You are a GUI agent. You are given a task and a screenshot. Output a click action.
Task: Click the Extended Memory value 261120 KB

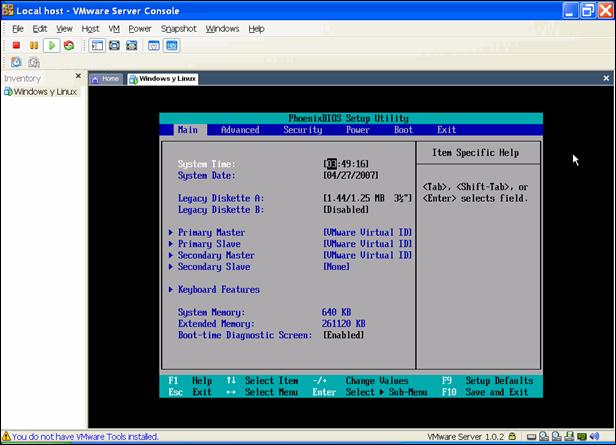(344, 324)
